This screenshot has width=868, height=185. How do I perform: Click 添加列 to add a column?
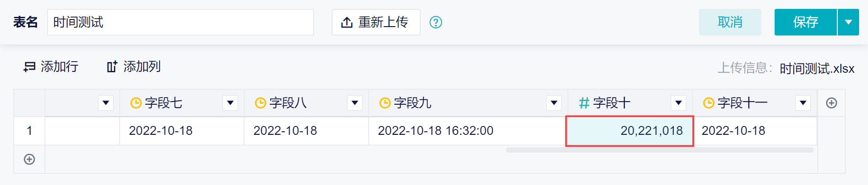(134, 67)
